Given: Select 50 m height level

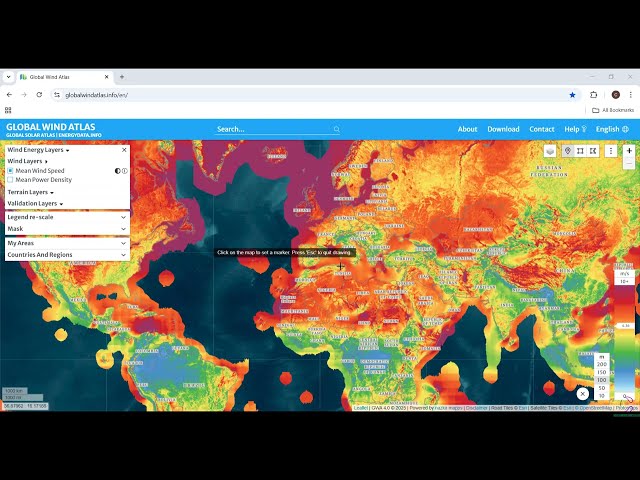Looking at the screenshot, I should pos(602,388).
